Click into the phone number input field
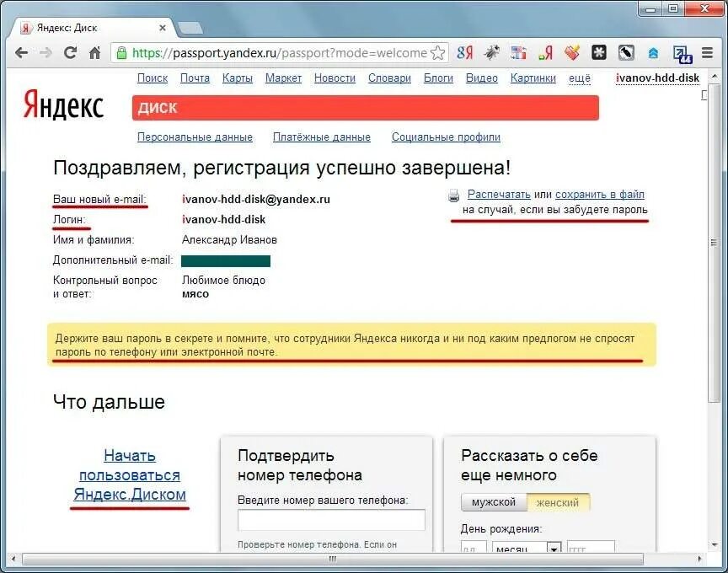This screenshot has width=728, height=573. (x=331, y=520)
